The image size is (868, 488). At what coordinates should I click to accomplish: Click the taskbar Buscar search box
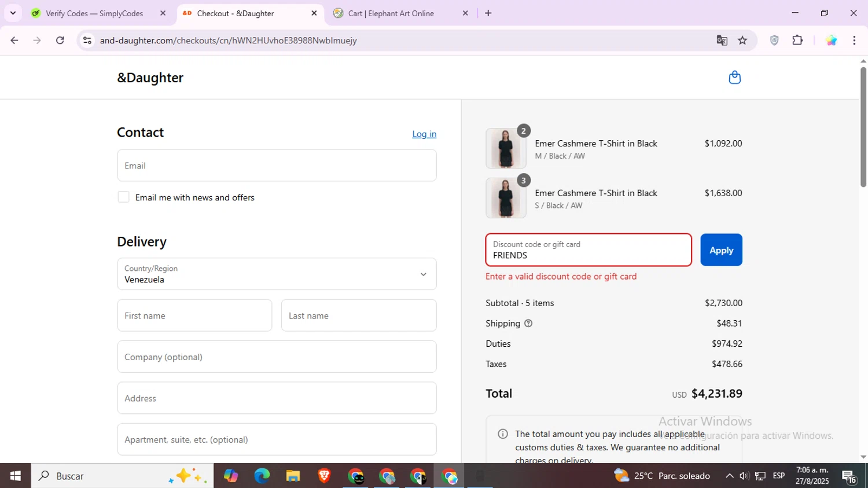point(122,476)
